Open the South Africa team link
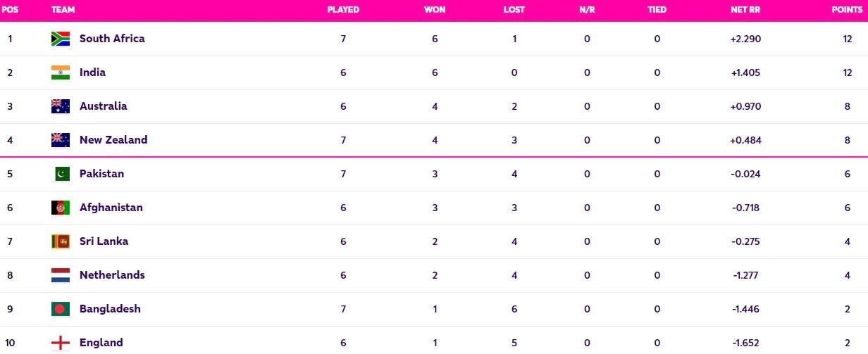 pyautogui.click(x=112, y=39)
